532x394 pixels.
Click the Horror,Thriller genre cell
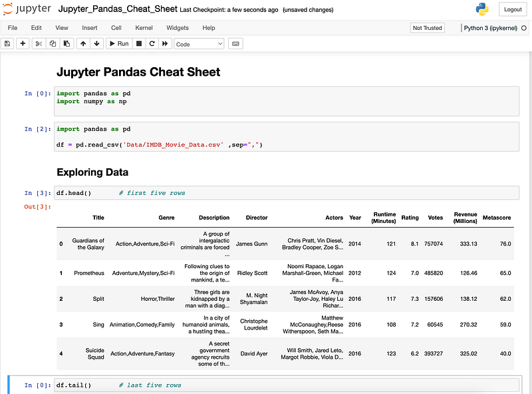(x=158, y=299)
